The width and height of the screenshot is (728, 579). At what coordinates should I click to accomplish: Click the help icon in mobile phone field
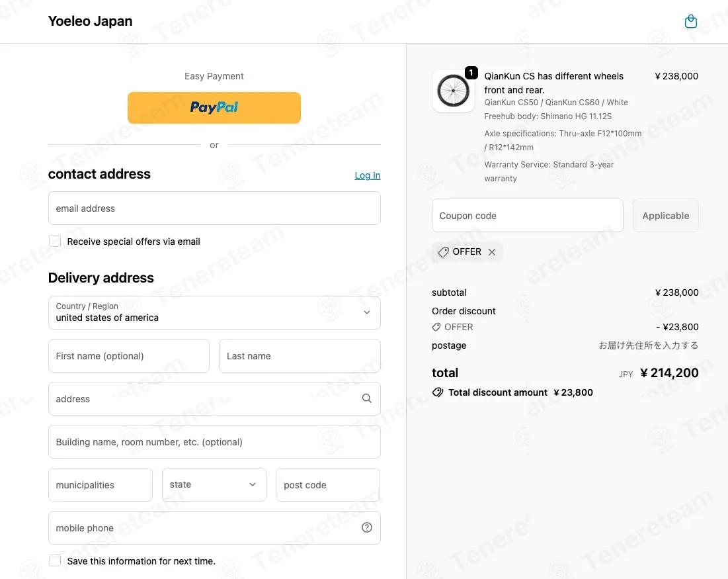point(367,527)
